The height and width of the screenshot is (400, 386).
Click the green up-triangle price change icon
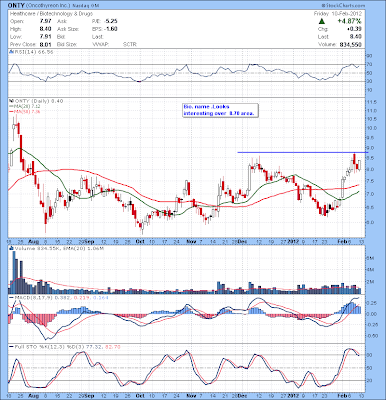click(322, 21)
